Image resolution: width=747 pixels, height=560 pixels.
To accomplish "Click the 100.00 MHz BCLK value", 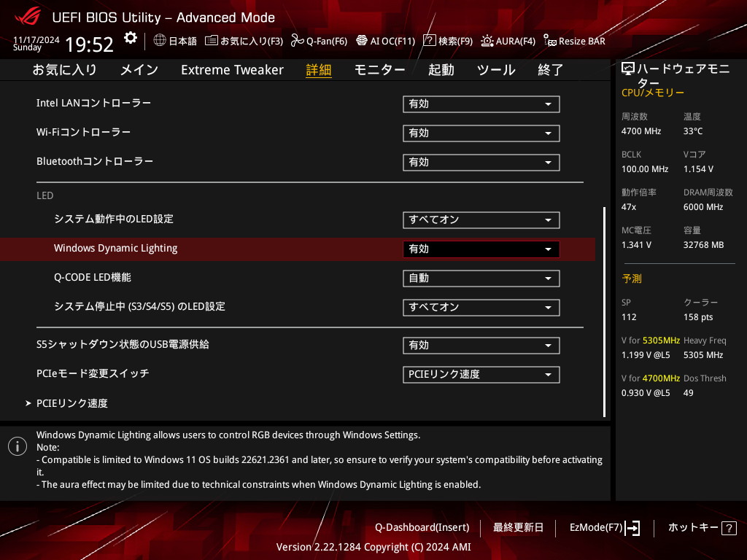I will click(x=645, y=169).
